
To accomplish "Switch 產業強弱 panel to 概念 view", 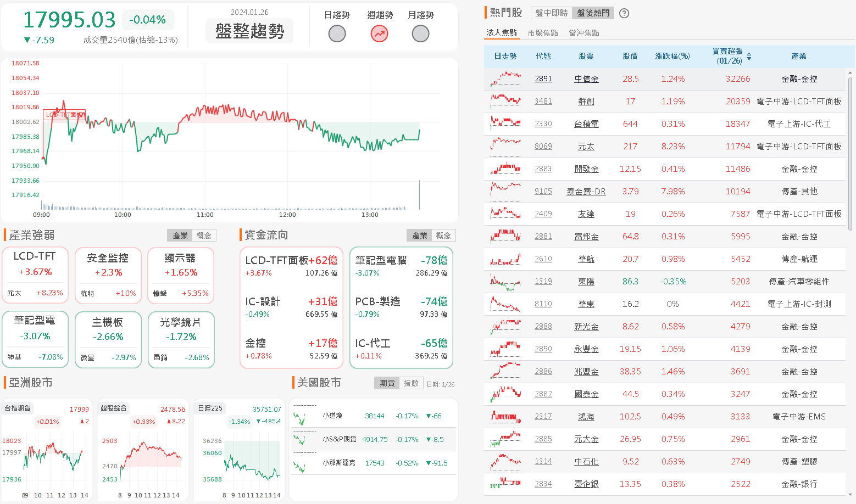I will coord(204,235).
